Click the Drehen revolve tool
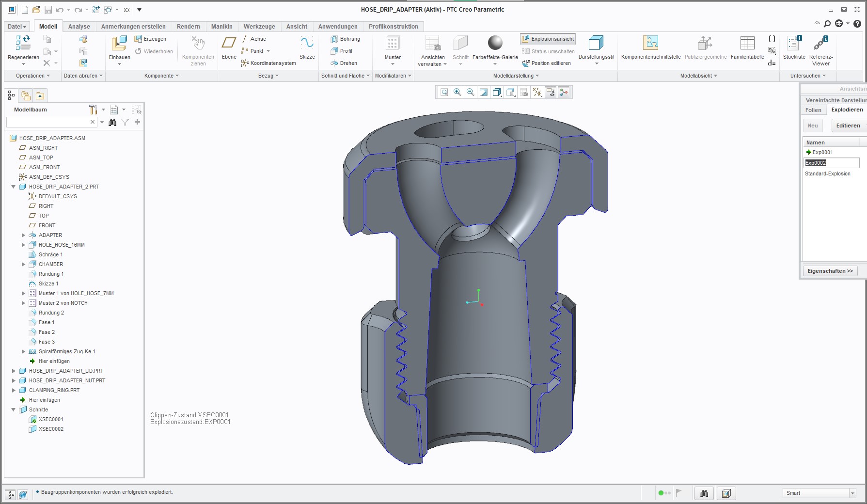The width and height of the screenshot is (867, 504). [x=344, y=63]
